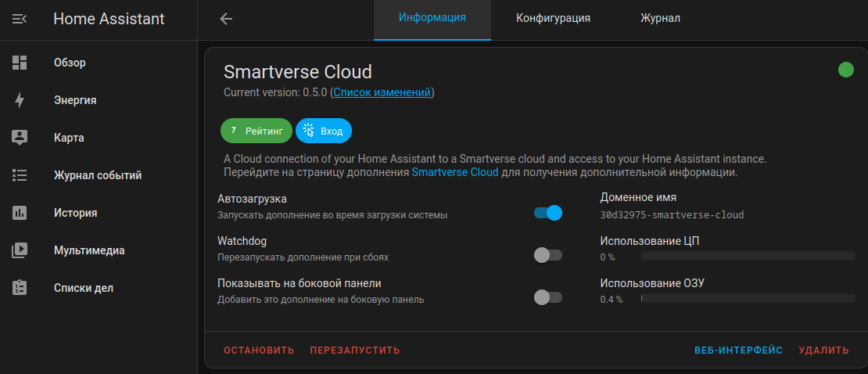The width and height of the screenshot is (868, 374).
Task: Select the Информация tab
Action: (x=432, y=19)
